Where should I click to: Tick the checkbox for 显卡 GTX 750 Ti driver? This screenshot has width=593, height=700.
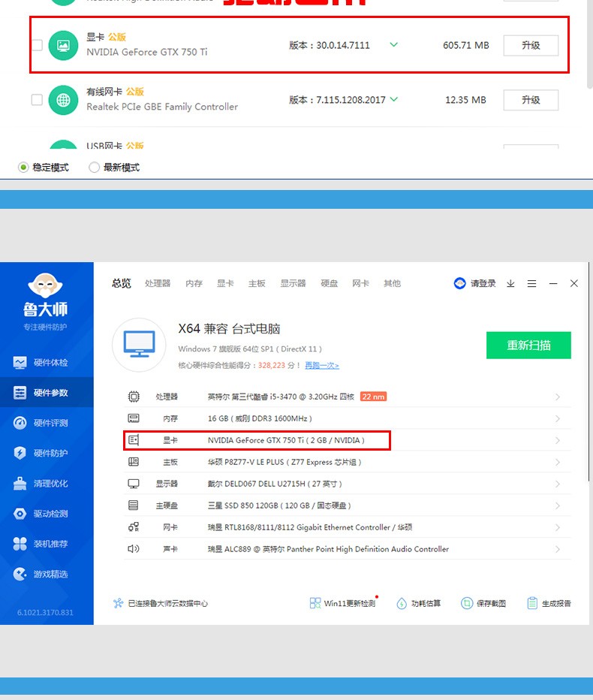click(37, 45)
